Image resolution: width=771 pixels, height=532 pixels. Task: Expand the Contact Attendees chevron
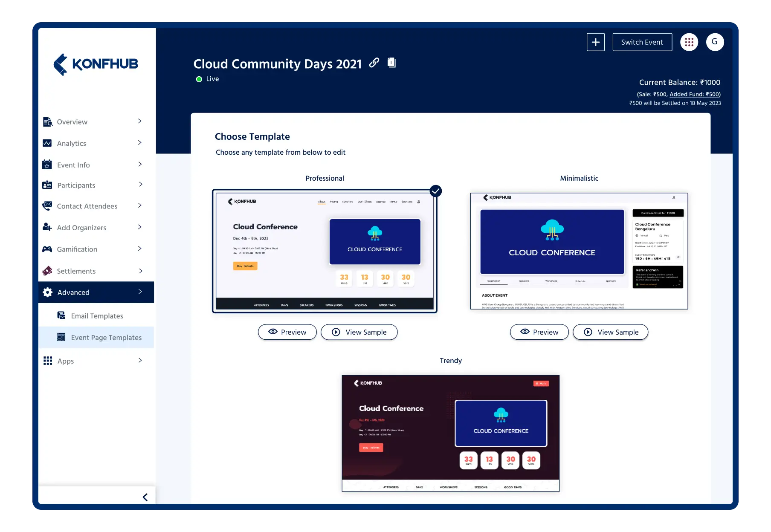click(x=140, y=205)
